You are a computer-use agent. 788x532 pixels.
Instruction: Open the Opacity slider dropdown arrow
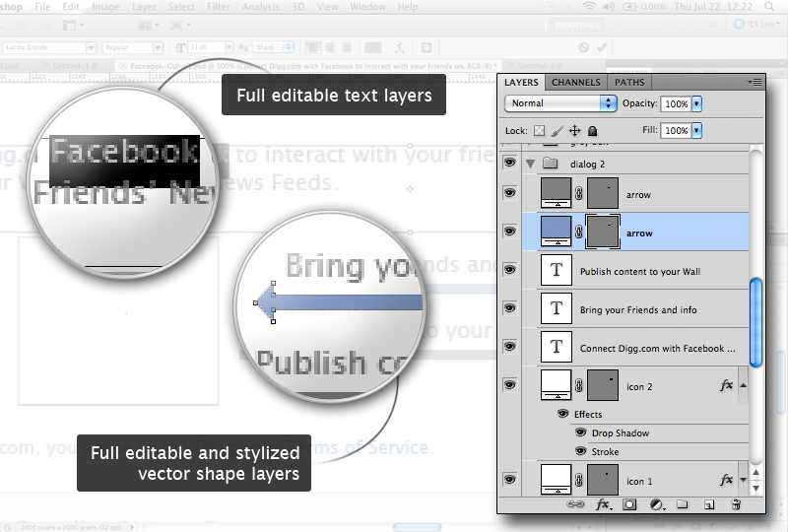coord(696,103)
